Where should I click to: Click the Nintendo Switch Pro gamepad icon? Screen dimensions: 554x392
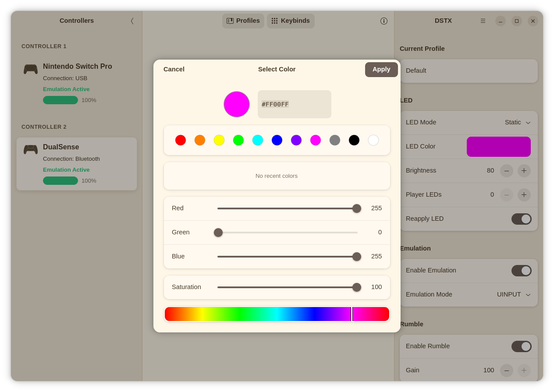pos(31,69)
